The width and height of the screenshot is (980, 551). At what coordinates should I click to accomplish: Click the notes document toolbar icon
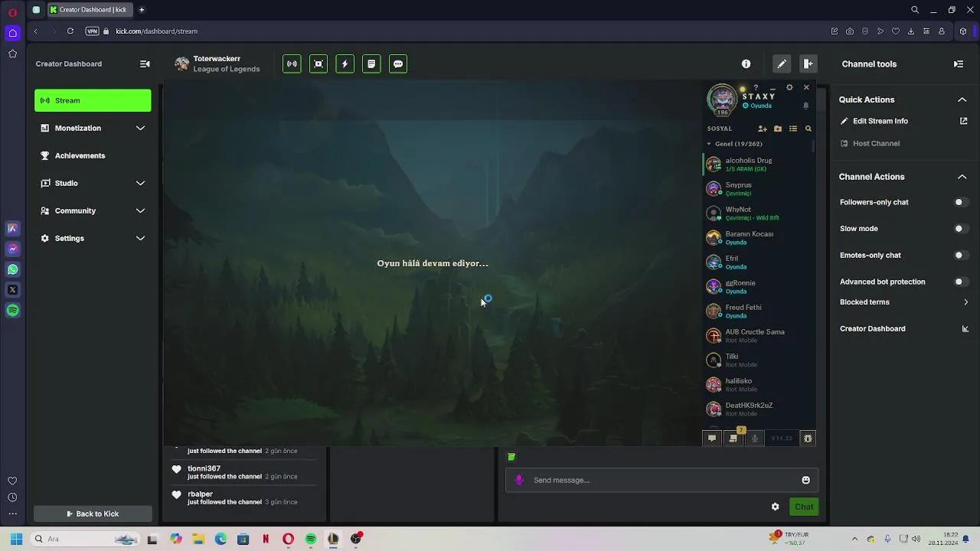371,64
